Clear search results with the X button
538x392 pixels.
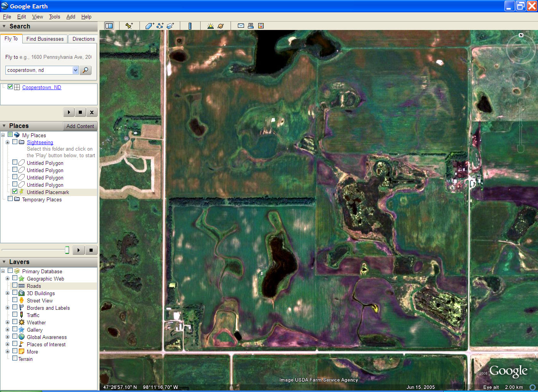[92, 112]
